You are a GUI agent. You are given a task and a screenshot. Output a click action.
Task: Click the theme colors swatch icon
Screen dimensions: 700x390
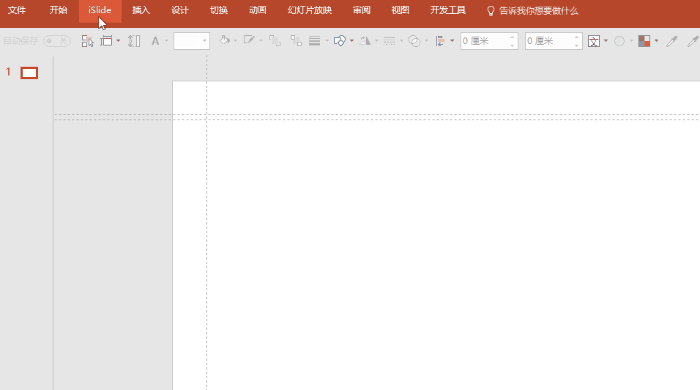(x=644, y=41)
